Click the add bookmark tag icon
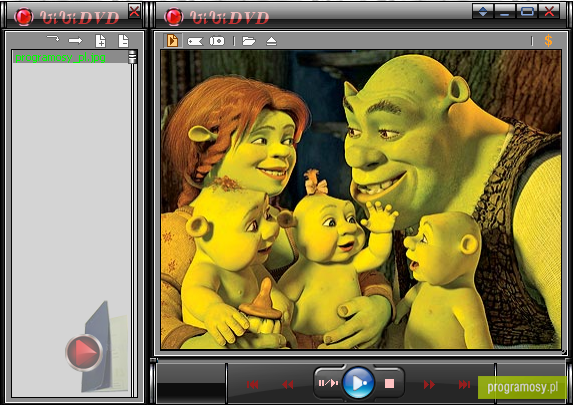This screenshot has height=405, width=573. (x=195, y=41)
